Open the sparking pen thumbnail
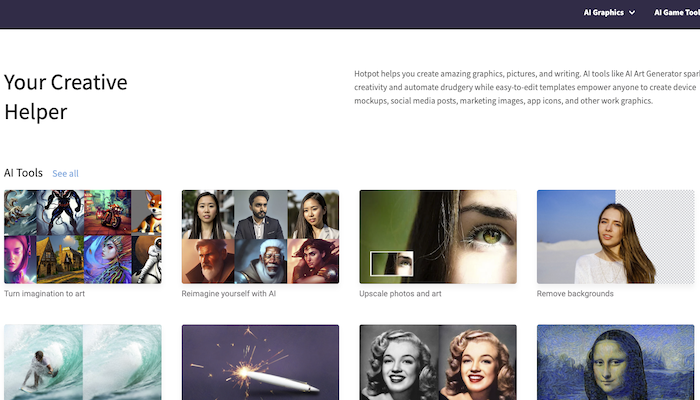Image resolution: width=700 pixels, height=400 pixels. pos(260,362)
